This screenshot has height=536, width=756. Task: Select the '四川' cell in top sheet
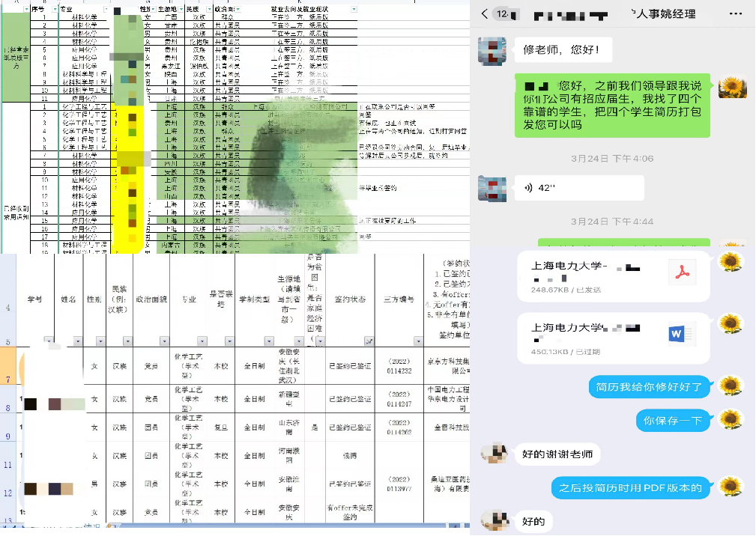[x=171, y=164]
